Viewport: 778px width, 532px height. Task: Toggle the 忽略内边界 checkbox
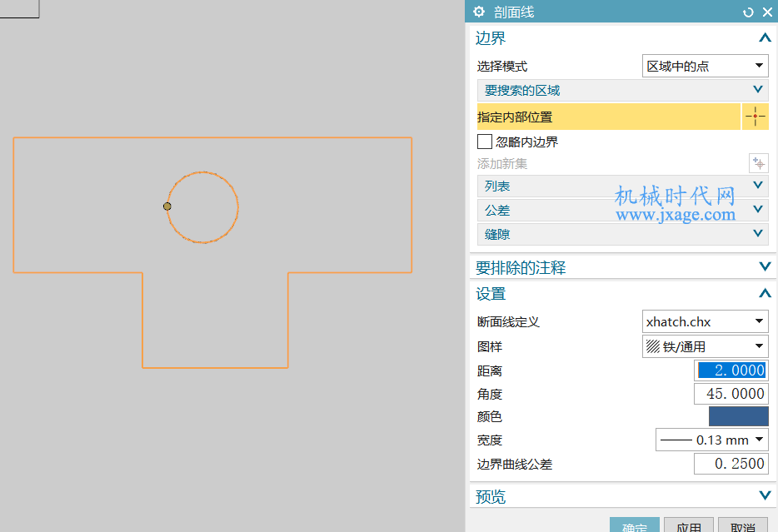coord(484,142)
